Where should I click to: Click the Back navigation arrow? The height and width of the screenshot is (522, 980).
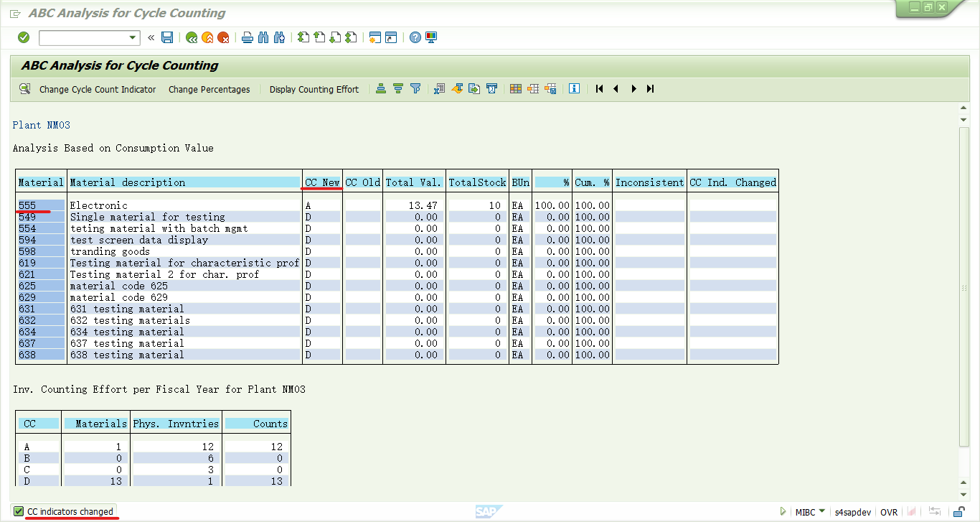pos(190,37)
